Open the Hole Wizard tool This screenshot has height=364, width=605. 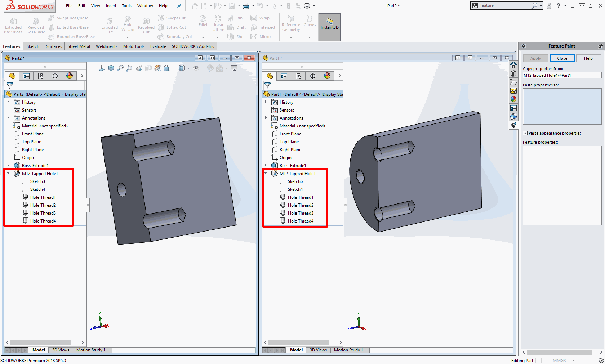coord(128,24)
